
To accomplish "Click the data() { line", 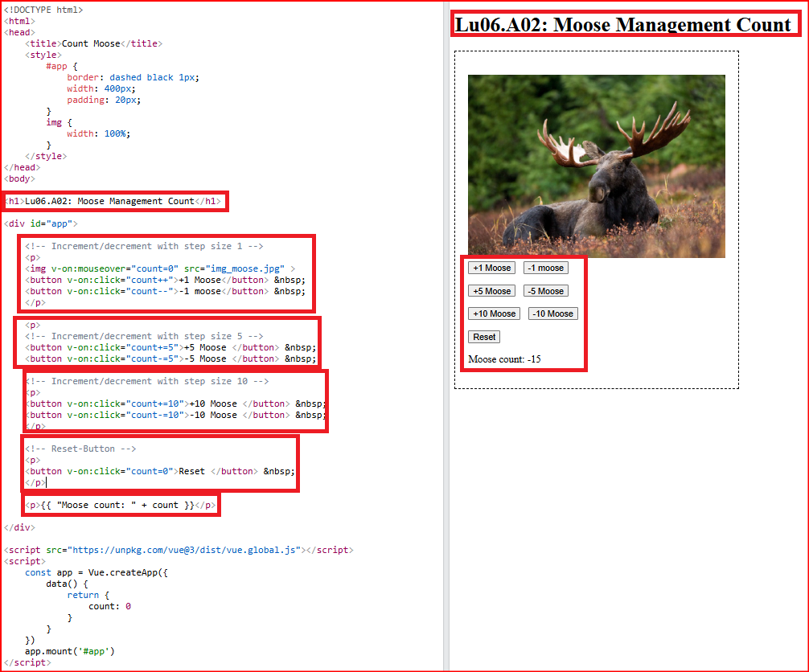I will tap(67, 584).
